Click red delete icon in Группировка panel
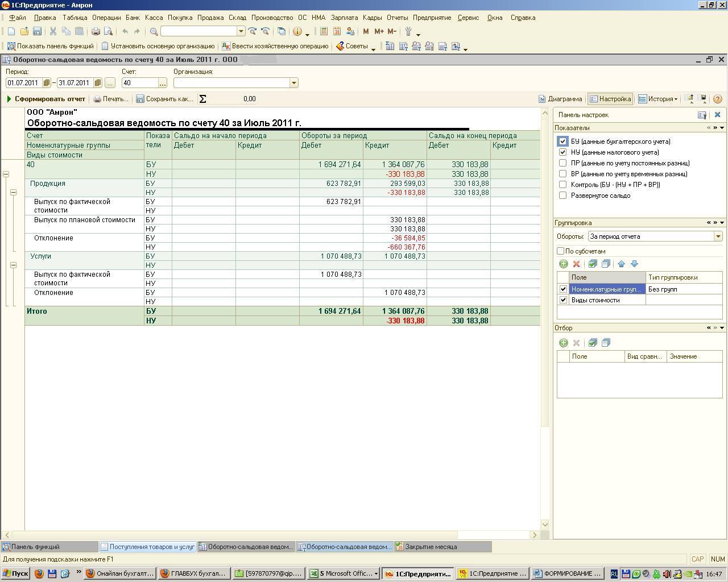The image size is (728, 582). (x=576, y=264)
